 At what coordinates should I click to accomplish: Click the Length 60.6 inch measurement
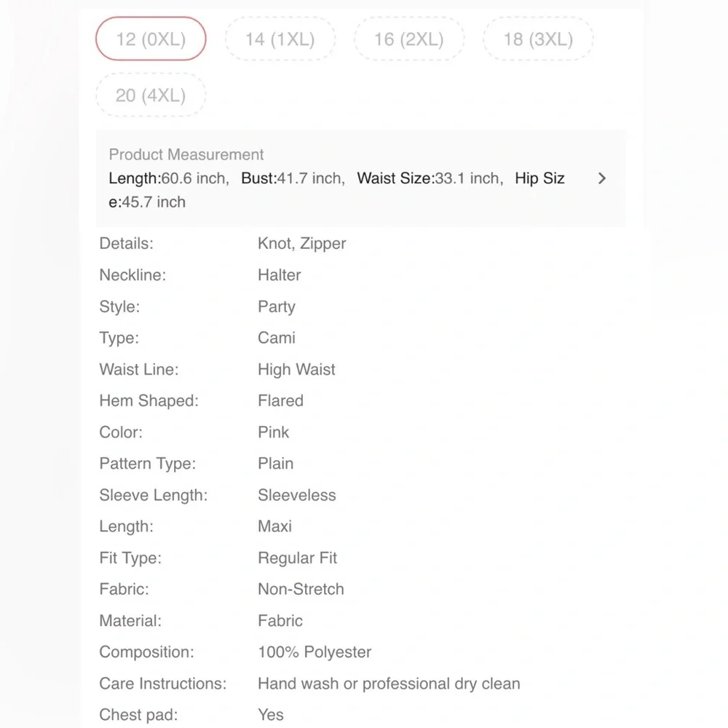click(169, 178)
